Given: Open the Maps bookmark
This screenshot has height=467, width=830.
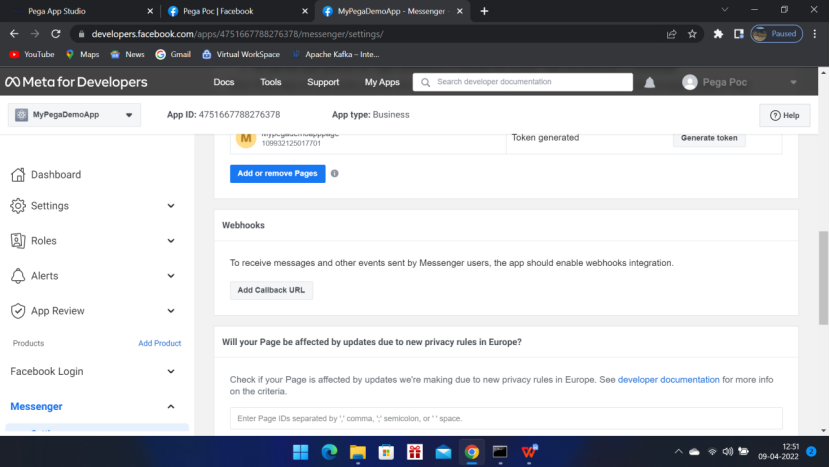Looking at the screenshot, I should [83, 54].
